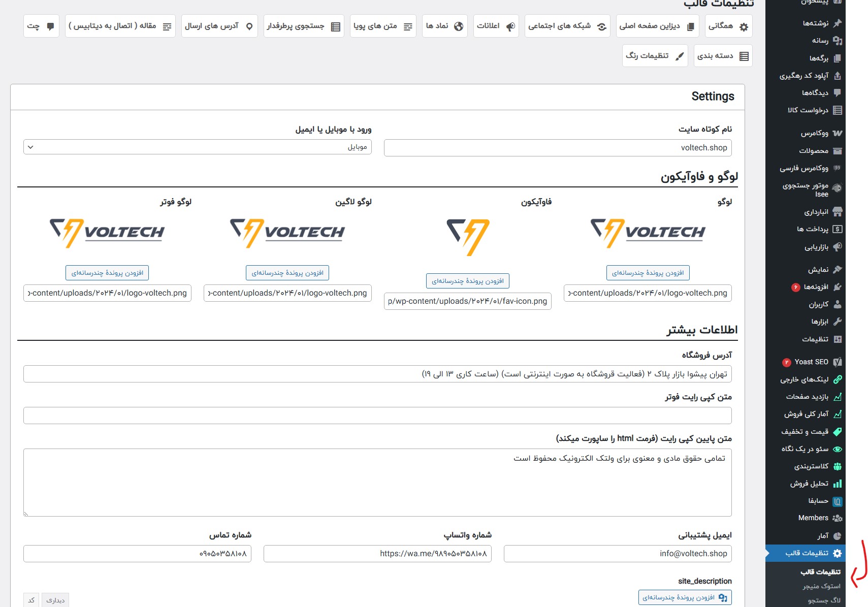
Task: Click the بازاریابی megaphone icon
Action: pyautogui.click(x=838, y=247)
